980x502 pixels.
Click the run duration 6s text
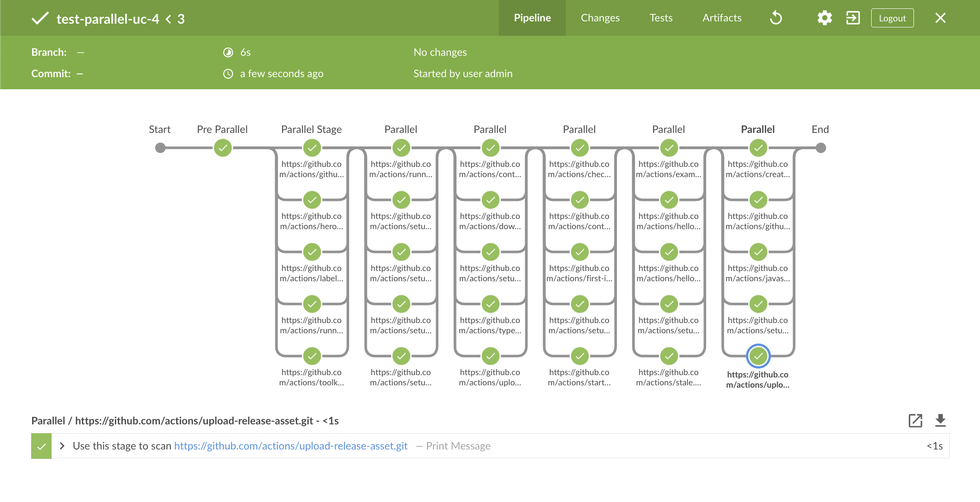[x=245, y=53]
